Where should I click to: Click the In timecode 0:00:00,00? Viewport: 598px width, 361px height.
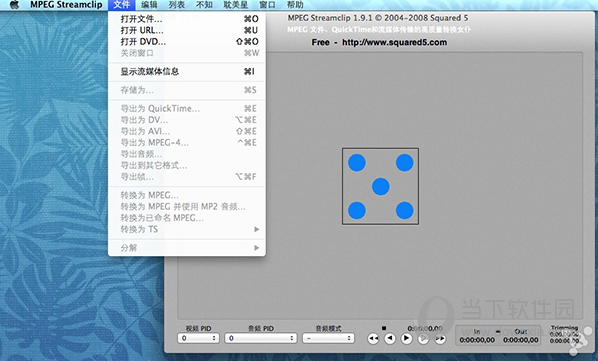click(x=477, y=340)
